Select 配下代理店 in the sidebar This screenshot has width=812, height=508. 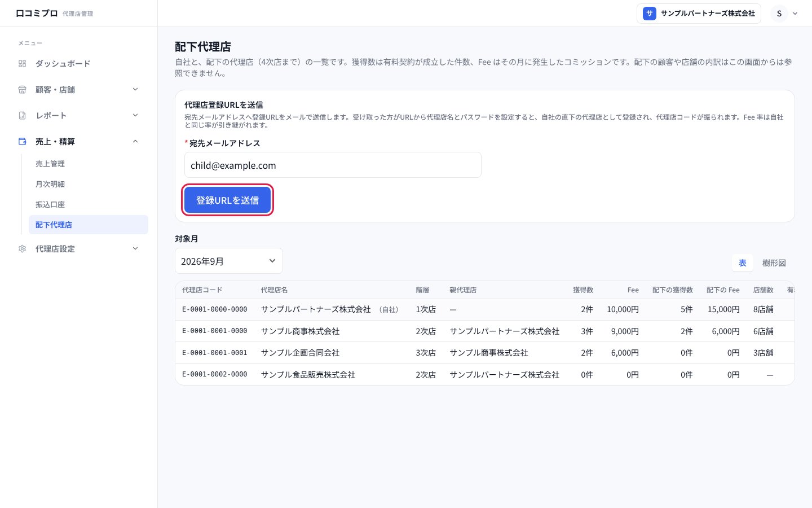89,225
